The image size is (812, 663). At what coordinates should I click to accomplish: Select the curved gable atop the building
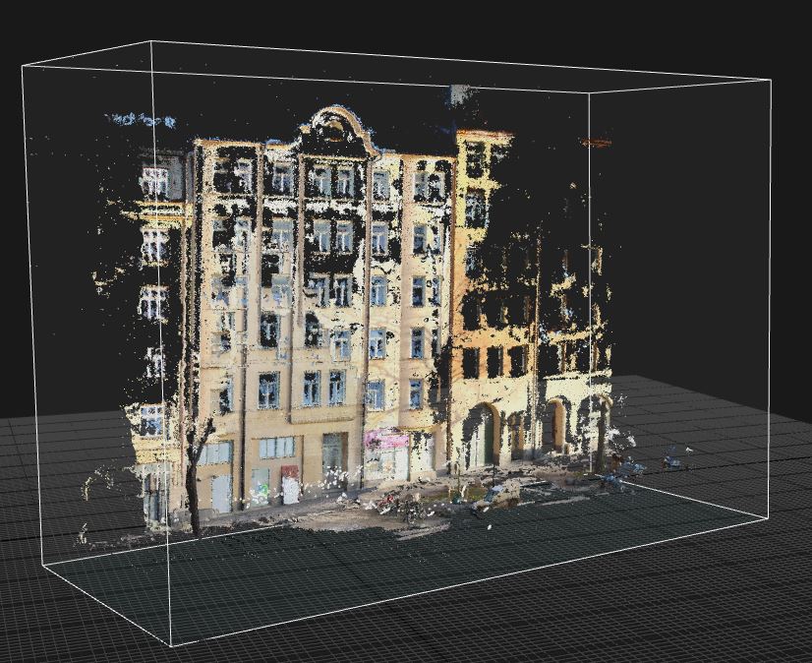pos(334,130)
